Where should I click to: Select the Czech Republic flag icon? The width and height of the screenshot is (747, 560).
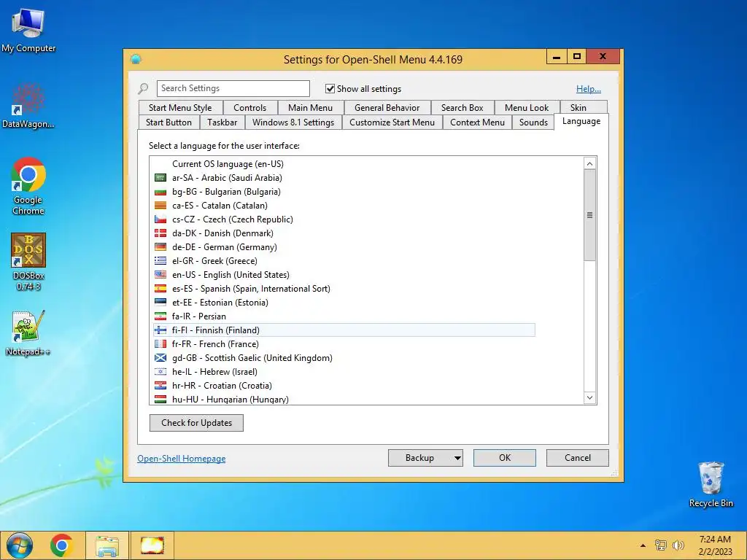(x=160, y=219)
